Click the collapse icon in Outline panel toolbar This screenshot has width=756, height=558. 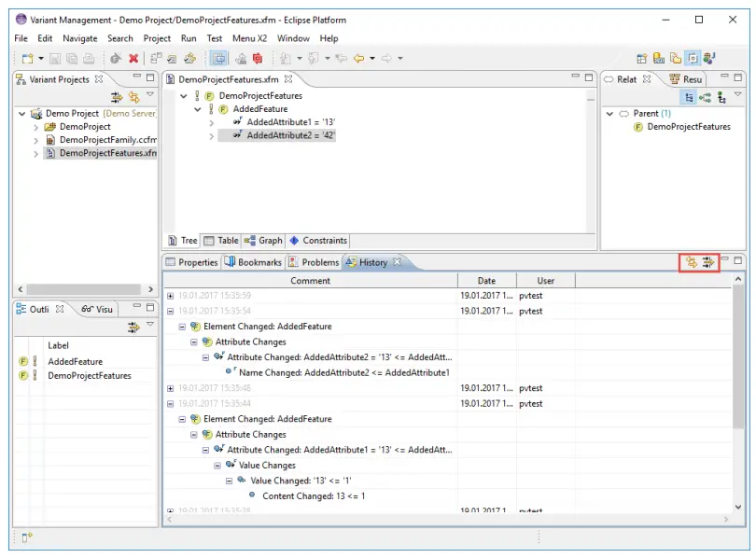tap(133, 327)
